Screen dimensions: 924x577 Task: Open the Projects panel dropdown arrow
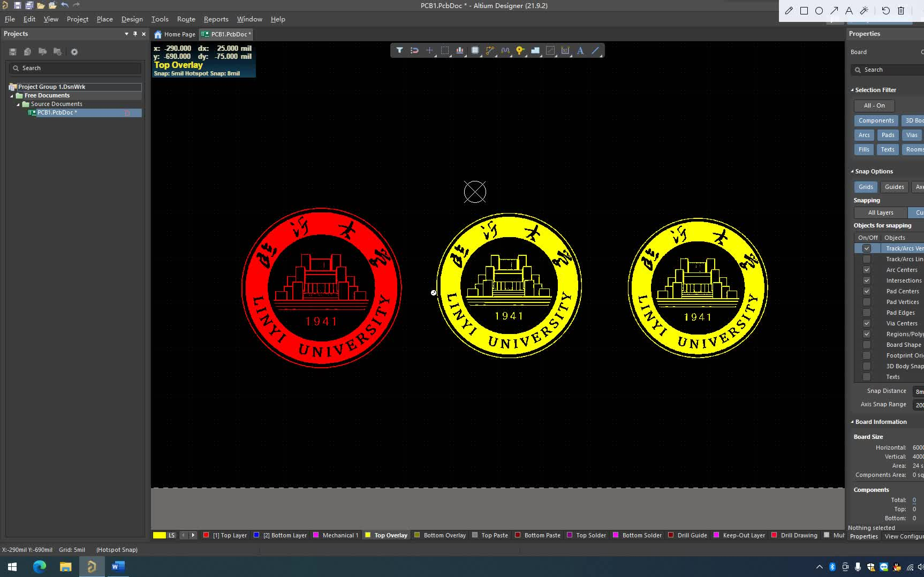[x=126, y=34]
